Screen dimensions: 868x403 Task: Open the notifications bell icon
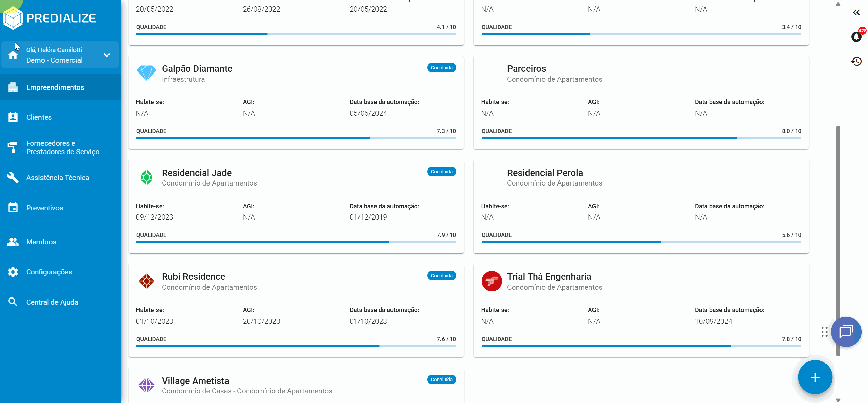(856, 36)
